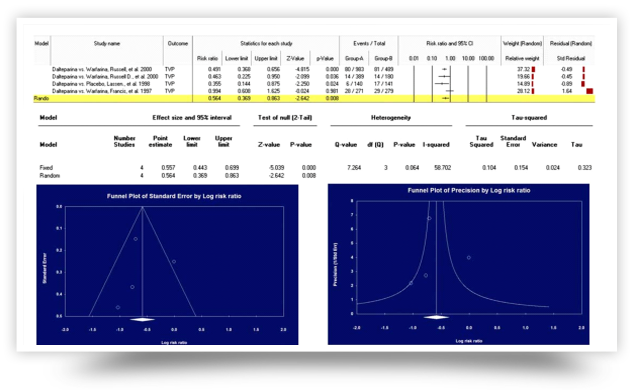Screen dimensions: 631x390
Task: Click the lowest point in standard error funnel plot
Action: [118, 307]
